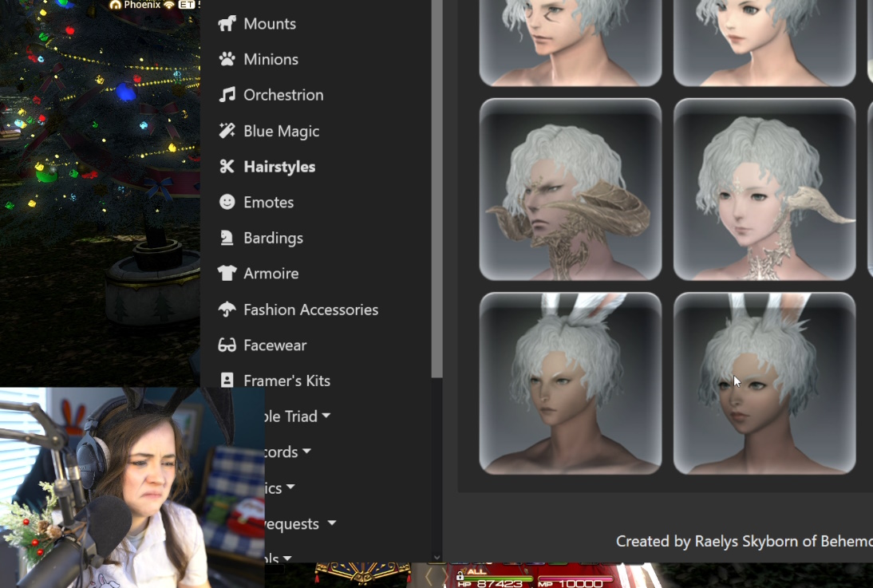
Task: Click the Facewear glasses icon
Action: click(x=227, y=345)
